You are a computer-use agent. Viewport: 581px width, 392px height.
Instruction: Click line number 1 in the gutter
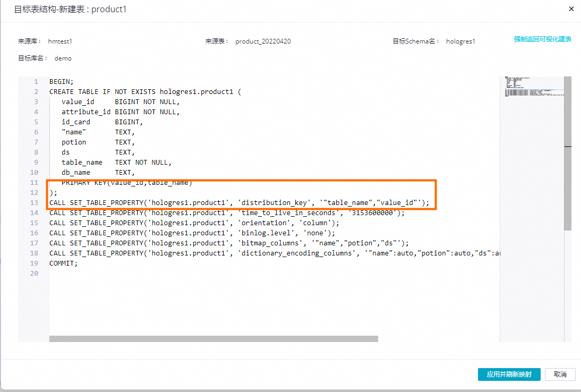coord(36,81)
